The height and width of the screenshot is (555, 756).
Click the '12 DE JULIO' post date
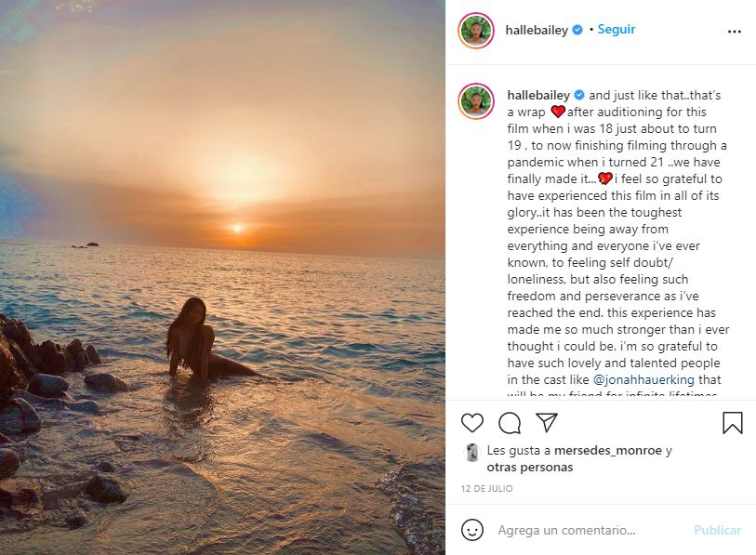(x=486, y=489)
